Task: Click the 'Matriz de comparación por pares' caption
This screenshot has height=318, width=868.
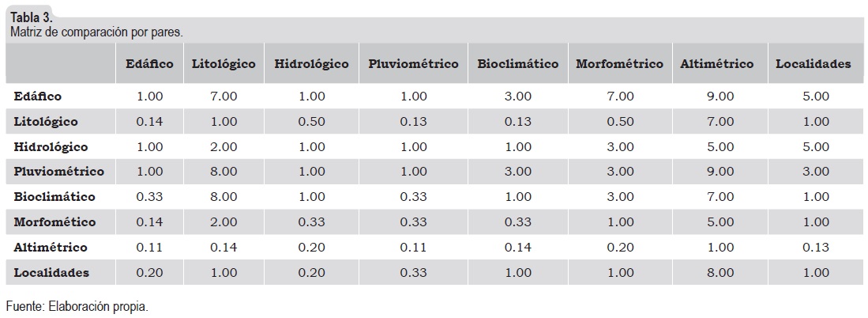Action: [96, 33]
